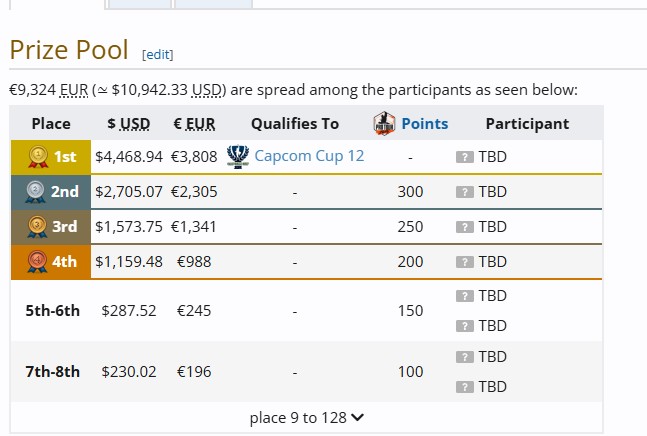The image size is (647, 436).
Task: Click the Capcom Cup trophy icon
Action: [x=238, y=157]
